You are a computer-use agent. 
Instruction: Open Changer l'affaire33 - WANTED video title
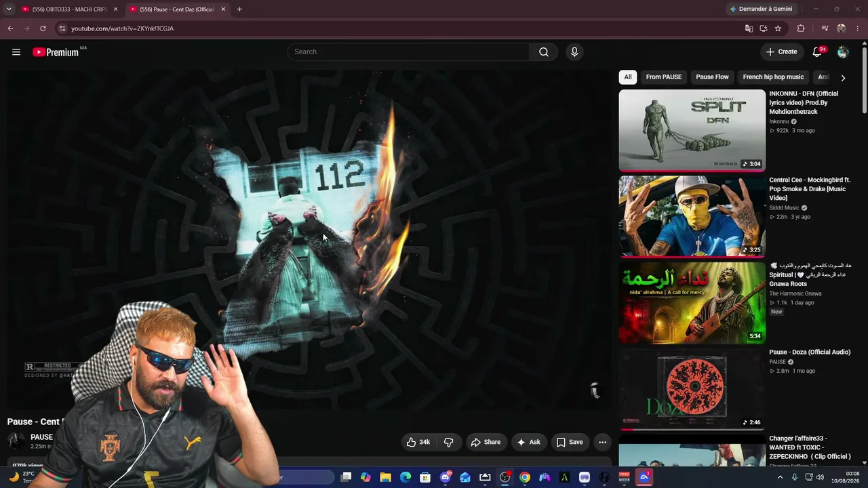coord(810,447)
